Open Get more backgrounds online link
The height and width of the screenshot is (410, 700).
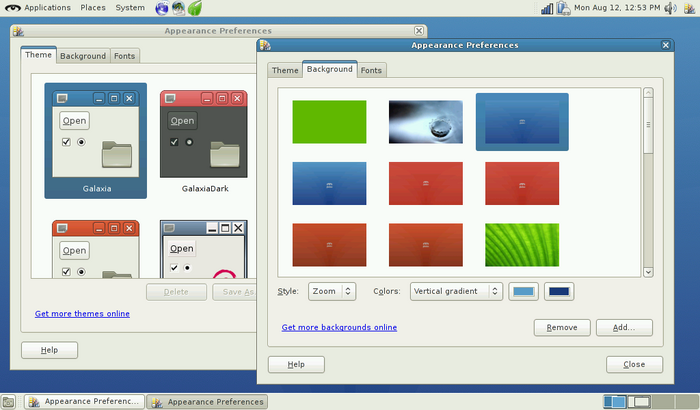click(339, 327)
